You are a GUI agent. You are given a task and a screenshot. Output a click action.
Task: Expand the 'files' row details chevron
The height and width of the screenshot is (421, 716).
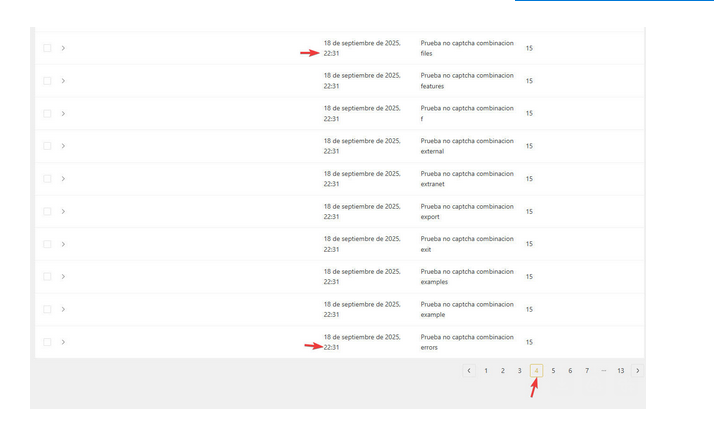pyautogui.click(x=63, y=48)
